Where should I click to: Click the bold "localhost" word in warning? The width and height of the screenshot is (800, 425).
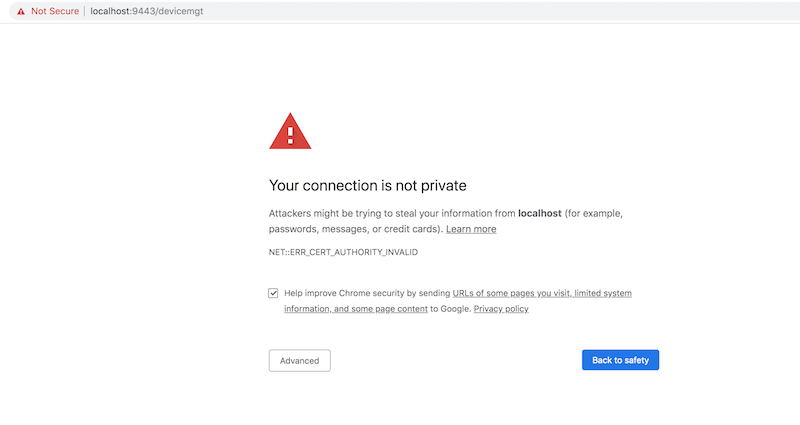(x=543, y=213)
